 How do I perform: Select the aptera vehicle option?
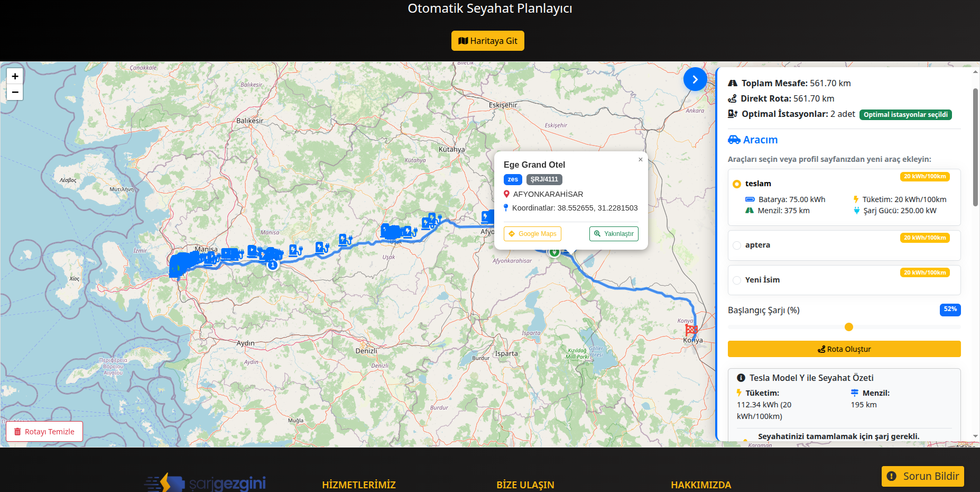tap(737, 245)
